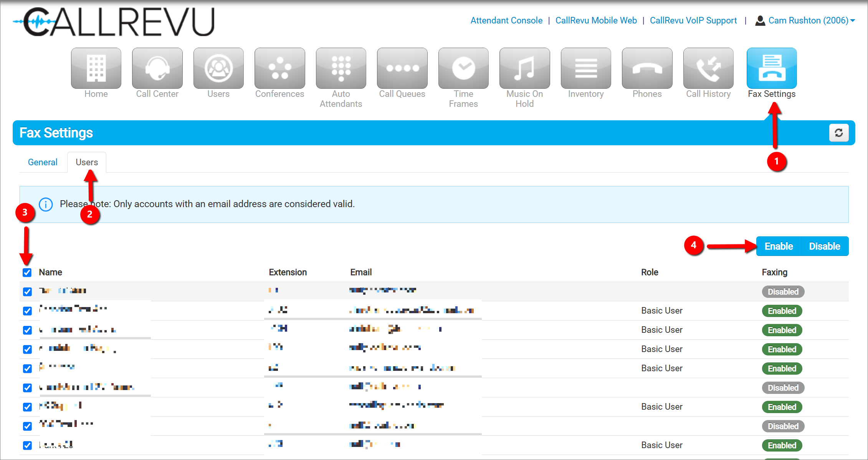The height and width of the screenshot is (460, 868).
Task: Click the Fax Settings panel title
Action: 56,133
